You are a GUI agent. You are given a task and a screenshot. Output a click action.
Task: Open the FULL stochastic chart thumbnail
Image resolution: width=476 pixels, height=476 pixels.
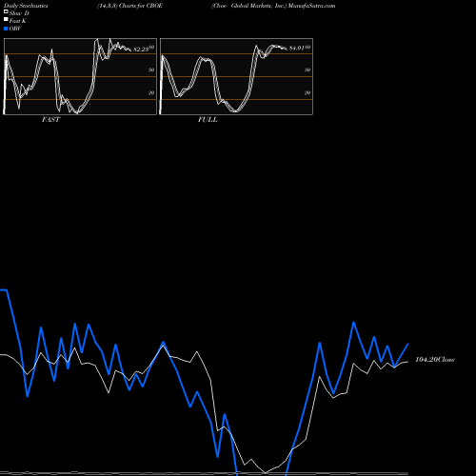coord(236,76)
